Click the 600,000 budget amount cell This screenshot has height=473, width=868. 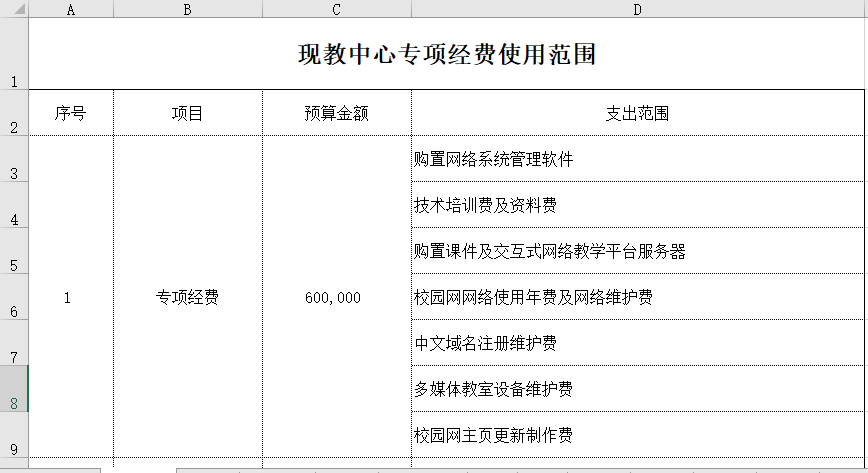336,297
